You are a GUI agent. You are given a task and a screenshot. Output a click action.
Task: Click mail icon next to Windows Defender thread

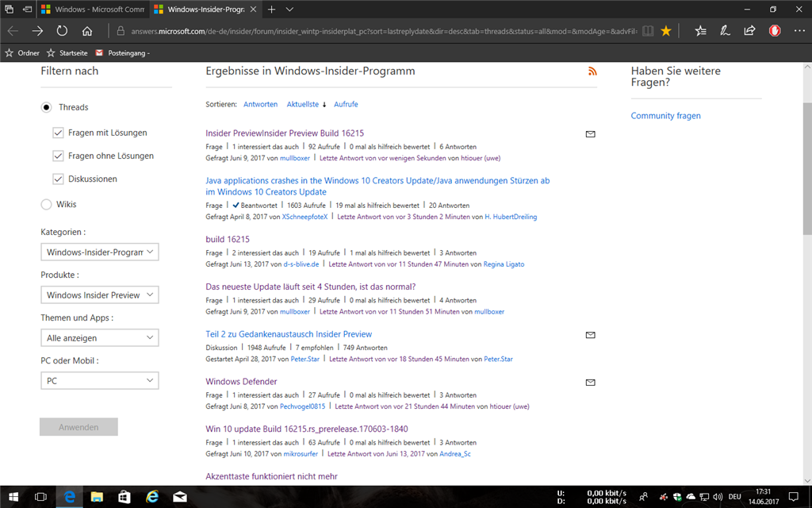point(590,383)
